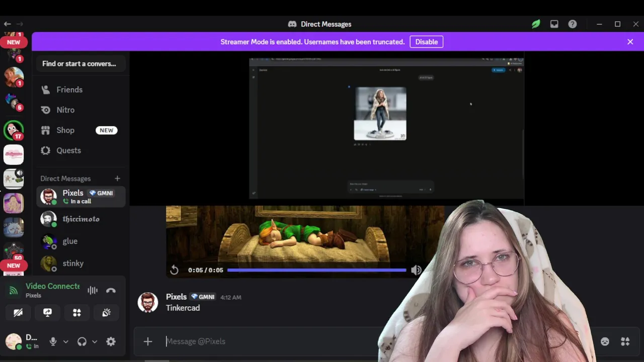Replay the embedded video
This screenshot has width=644, height=362.
174,270
